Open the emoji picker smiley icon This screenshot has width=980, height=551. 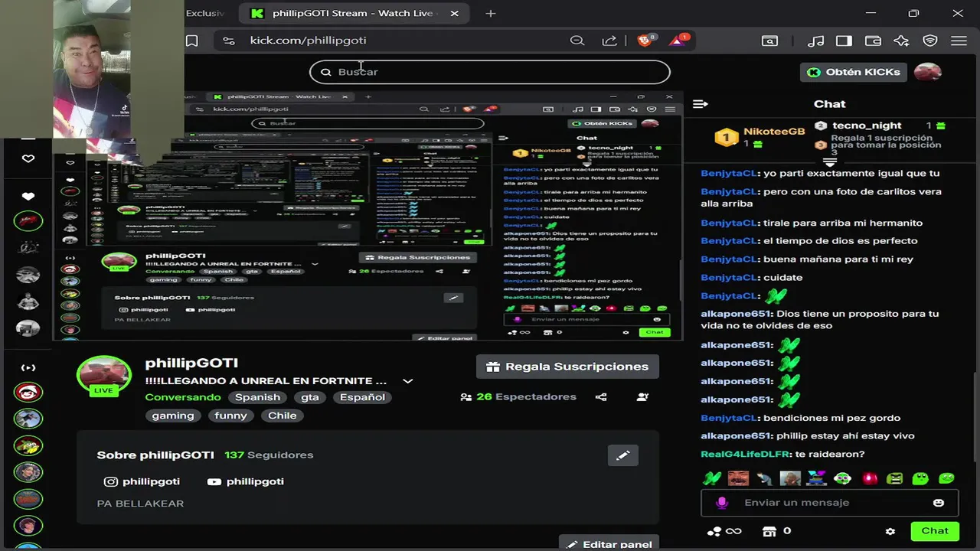tap(939, 503)
